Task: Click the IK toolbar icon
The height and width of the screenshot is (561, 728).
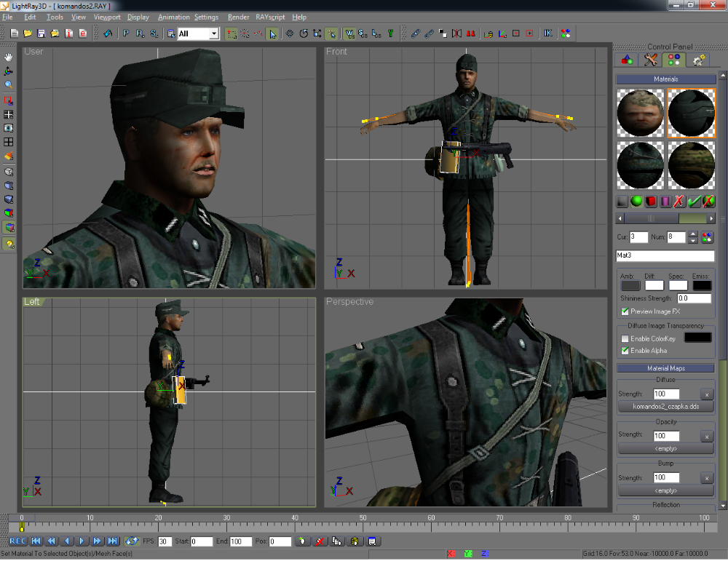Action: [548, 33]
